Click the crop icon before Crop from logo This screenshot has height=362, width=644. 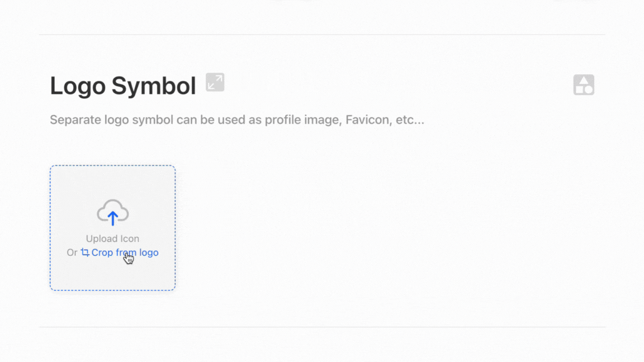(85, 253)
